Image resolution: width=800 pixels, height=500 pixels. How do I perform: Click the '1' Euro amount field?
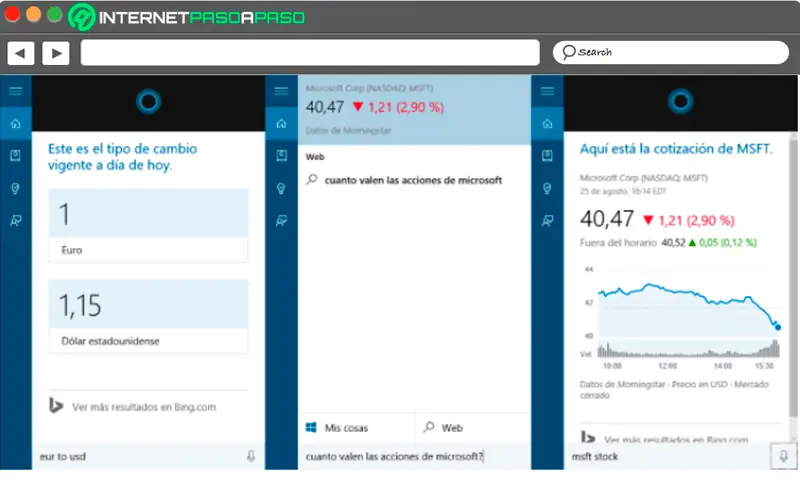tap(148, 213)
